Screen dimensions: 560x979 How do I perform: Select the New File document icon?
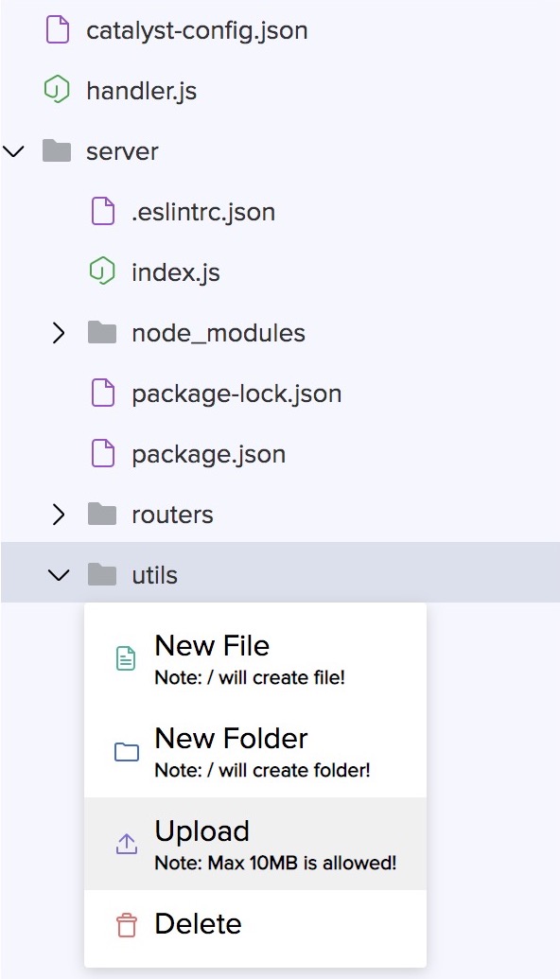[x=127, y=656]
